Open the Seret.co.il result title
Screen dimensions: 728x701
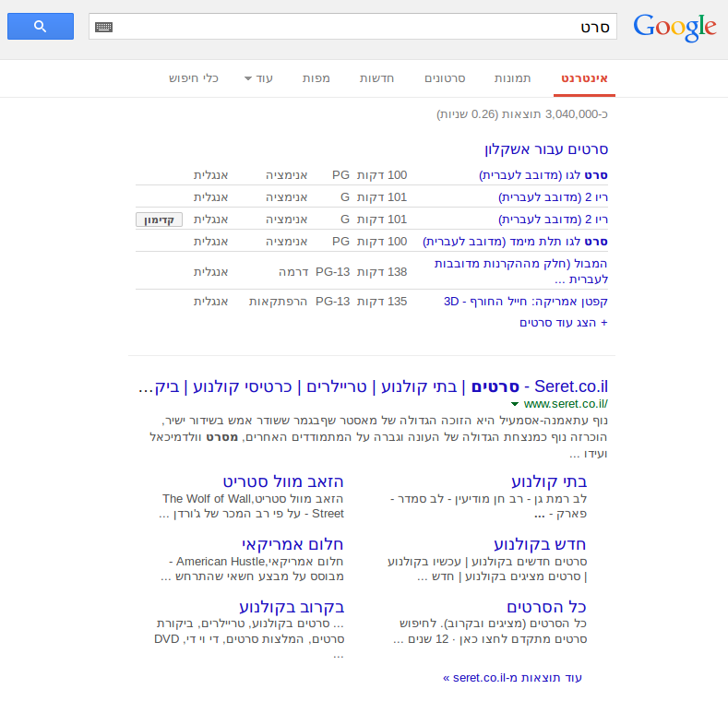coord(374,386)
